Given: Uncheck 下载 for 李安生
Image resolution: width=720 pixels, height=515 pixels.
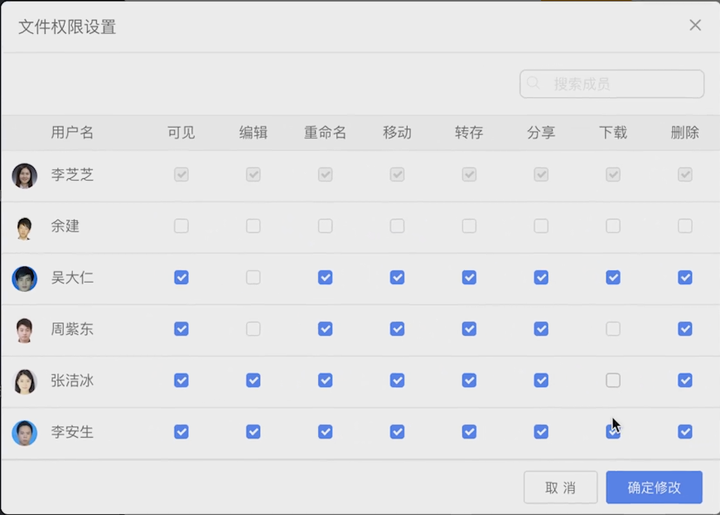Looking at the screenshot, I should point(613,431).
